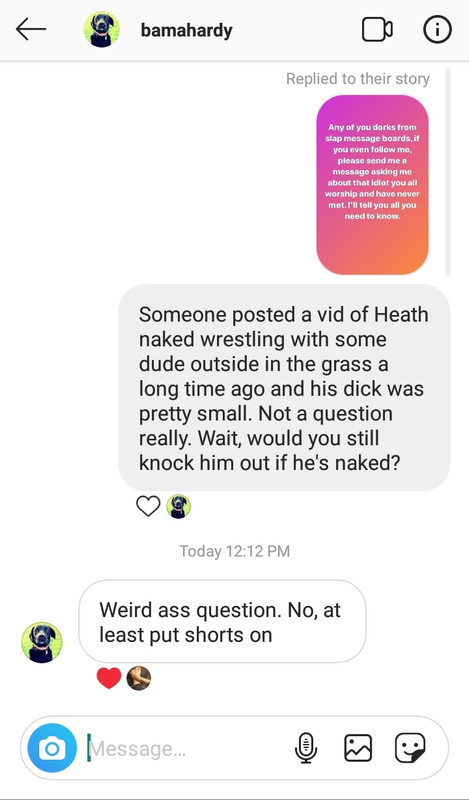This screenshot has height=800, width=469.
Task: Tap small avatar beside the heart outline
Action: (179, 507)
